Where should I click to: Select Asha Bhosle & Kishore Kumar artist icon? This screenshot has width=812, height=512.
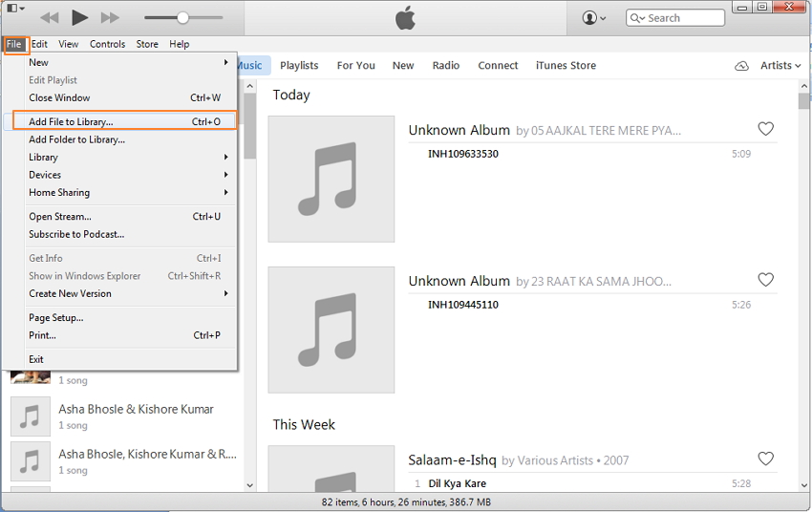(31, 416)
